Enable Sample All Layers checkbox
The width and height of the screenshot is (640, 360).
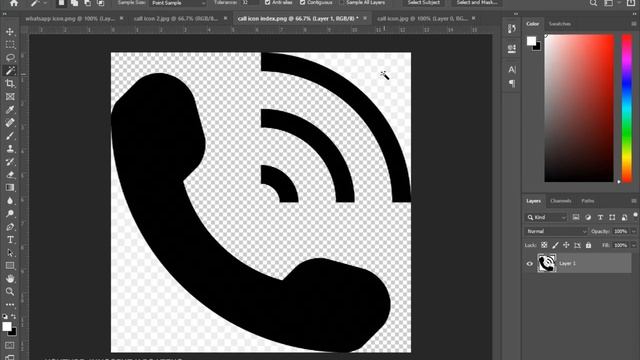341,2
